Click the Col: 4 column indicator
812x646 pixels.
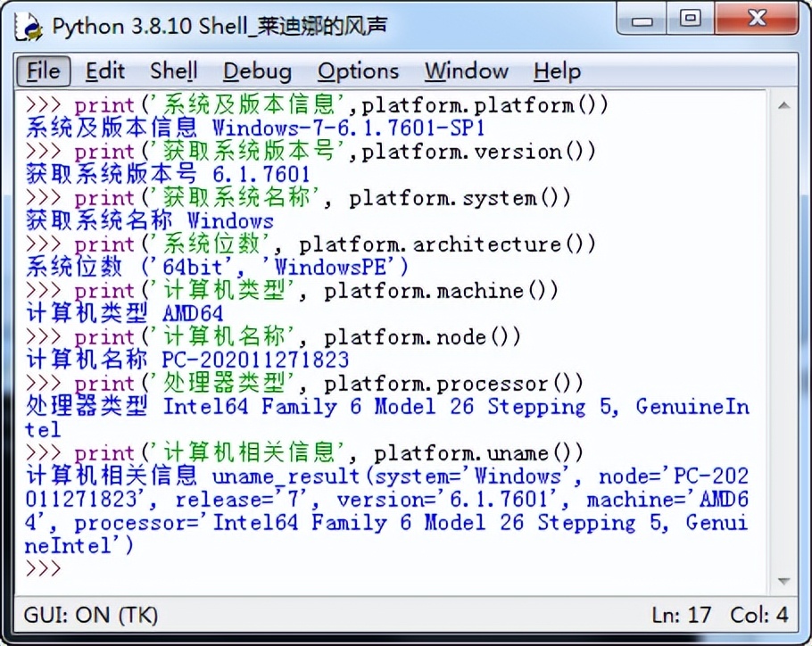coord(758,615)
